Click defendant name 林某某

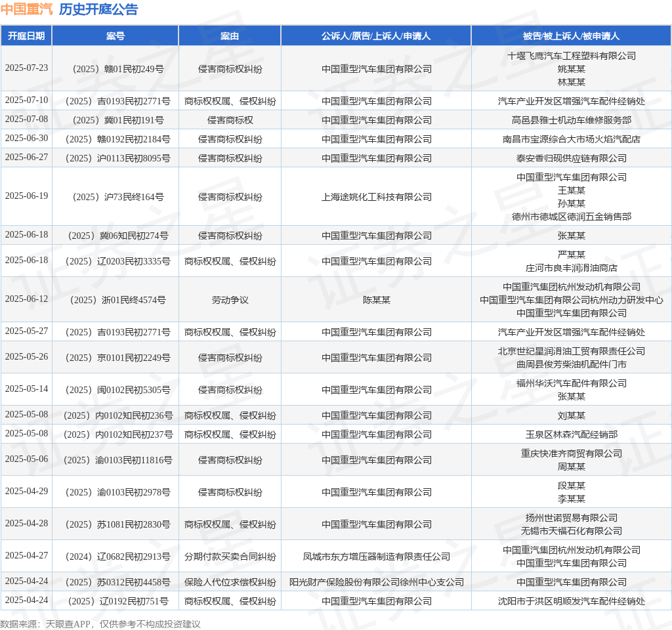(x=572, y=82)
